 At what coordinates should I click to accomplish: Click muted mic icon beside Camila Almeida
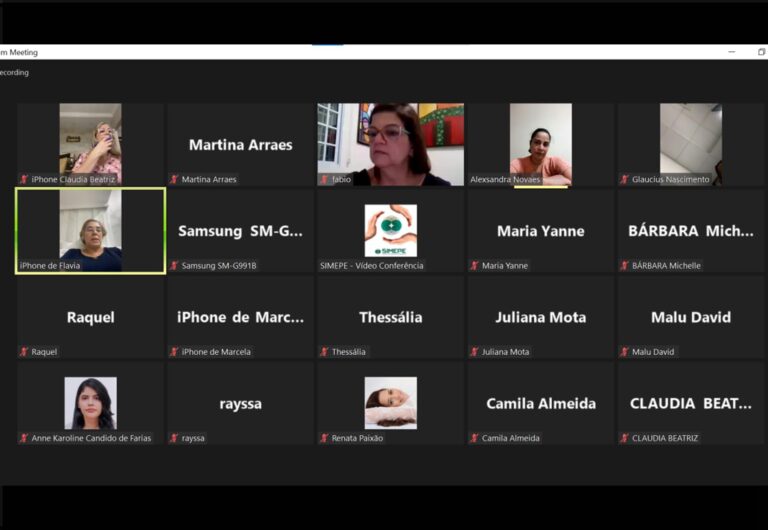click(x=474, y=438)
